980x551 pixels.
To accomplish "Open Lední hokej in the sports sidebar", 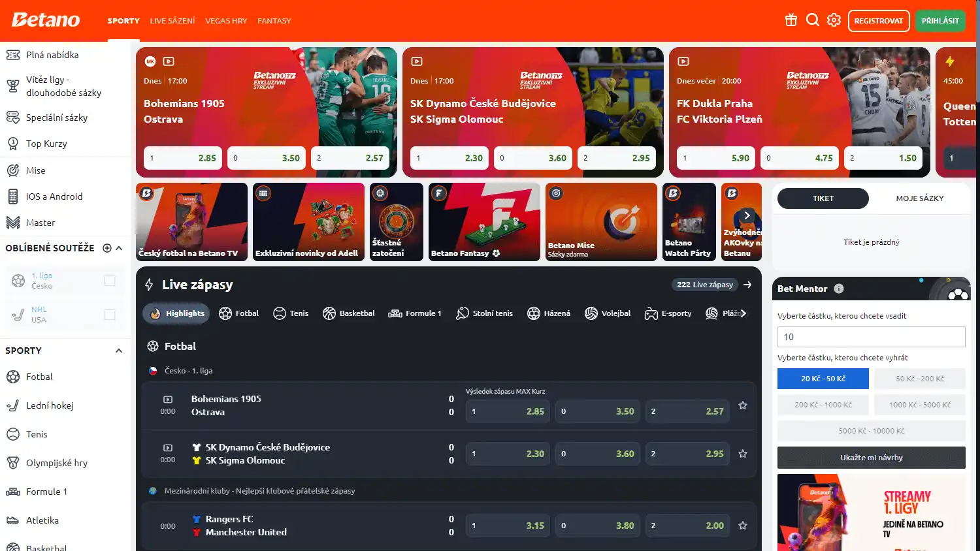I will click(x=65, y=405).
